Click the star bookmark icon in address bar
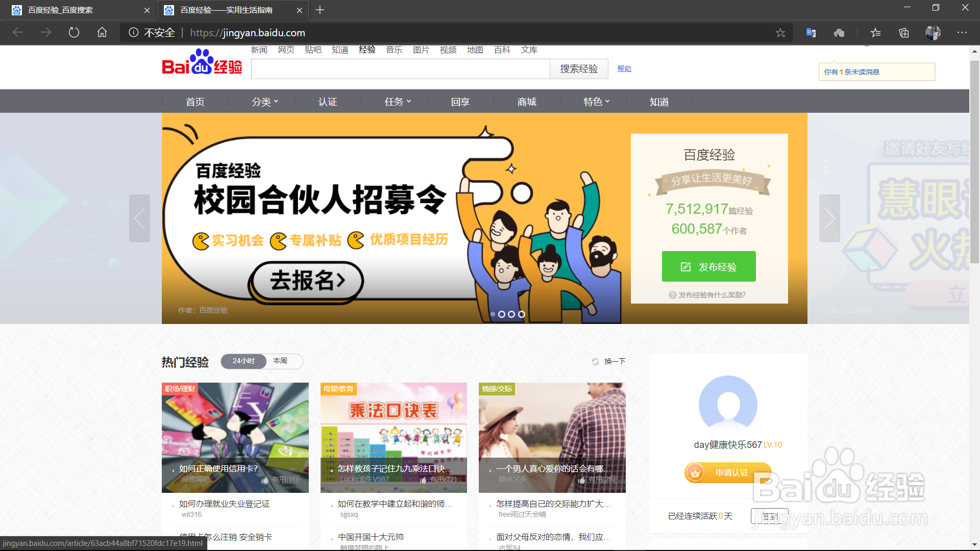This screenshot has height=551, width=980. pyautogui.click(x=780, y=33)
